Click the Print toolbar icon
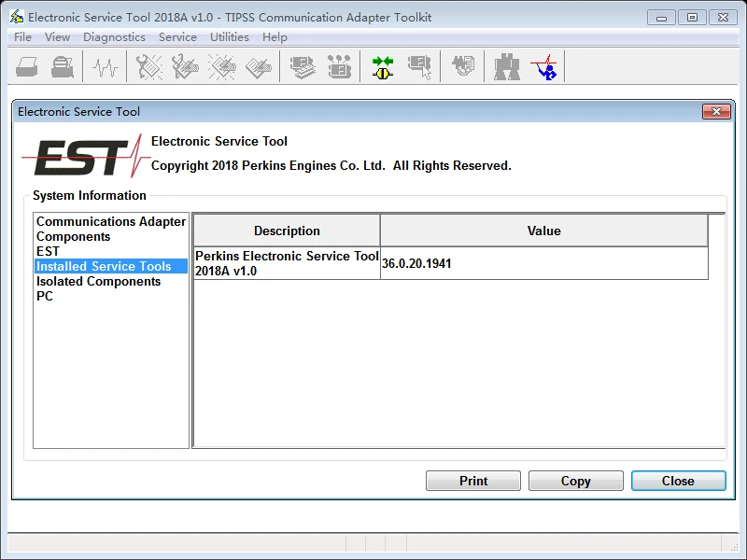This screenshot has width=747, height=560. click(x=27, y=66)
